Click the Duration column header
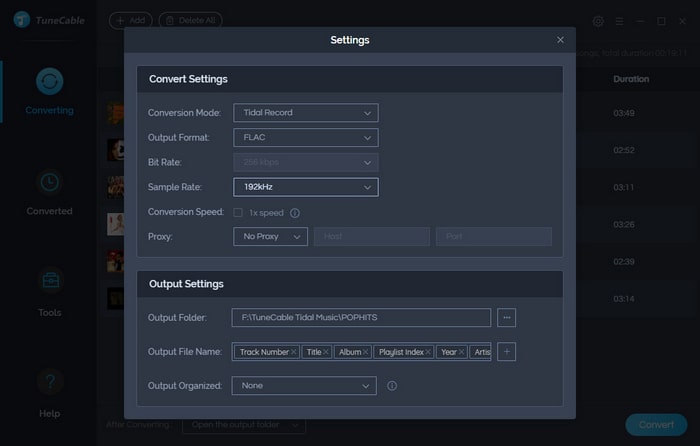Screen dimensions: 700x446 (631, 79)
